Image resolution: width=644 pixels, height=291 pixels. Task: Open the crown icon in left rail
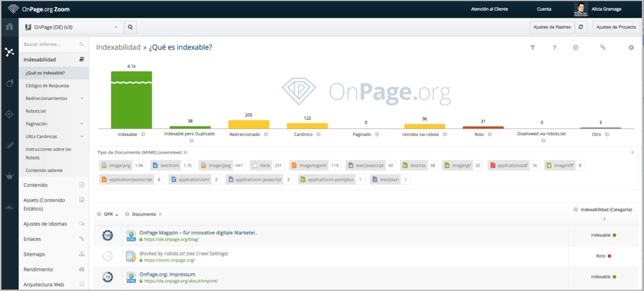[x=9, y=176]
